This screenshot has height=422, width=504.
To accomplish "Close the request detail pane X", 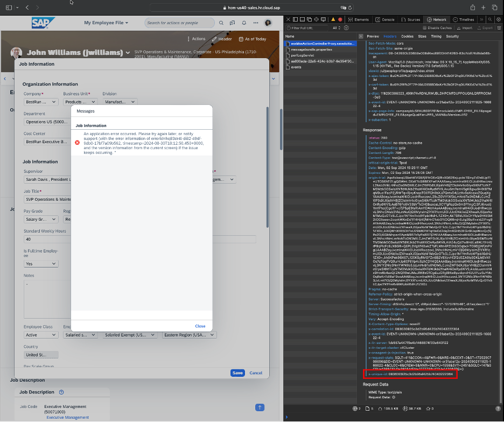I will coord(361,36).
